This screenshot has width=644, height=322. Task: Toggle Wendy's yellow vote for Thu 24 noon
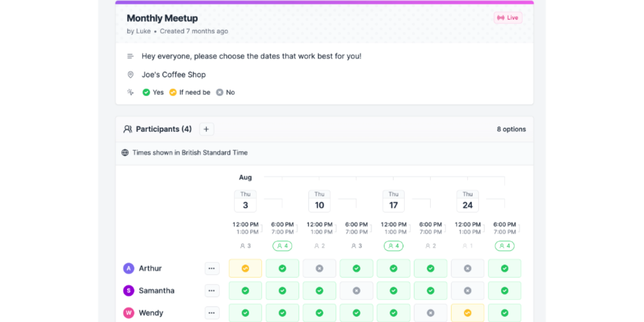tap(468, 313)
